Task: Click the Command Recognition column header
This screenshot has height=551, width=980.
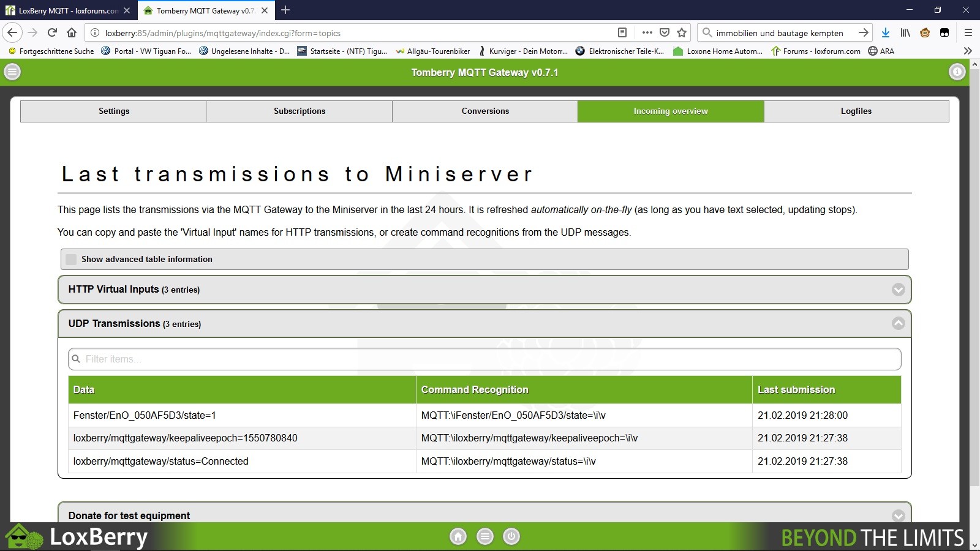Action: (x=584, y=390)
